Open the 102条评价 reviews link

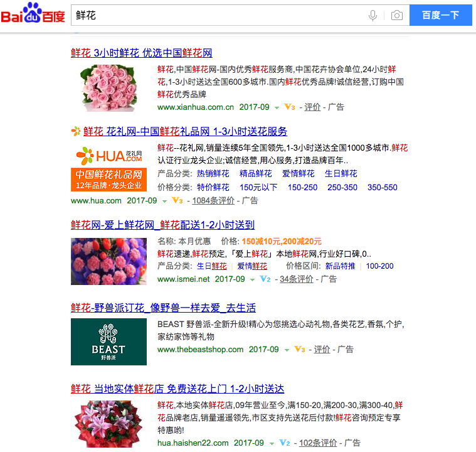coord(318,443)
